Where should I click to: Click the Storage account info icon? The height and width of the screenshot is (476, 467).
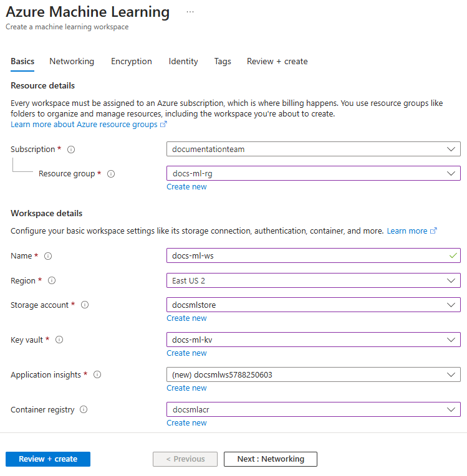pyautogui.click(x=85, y=305)
